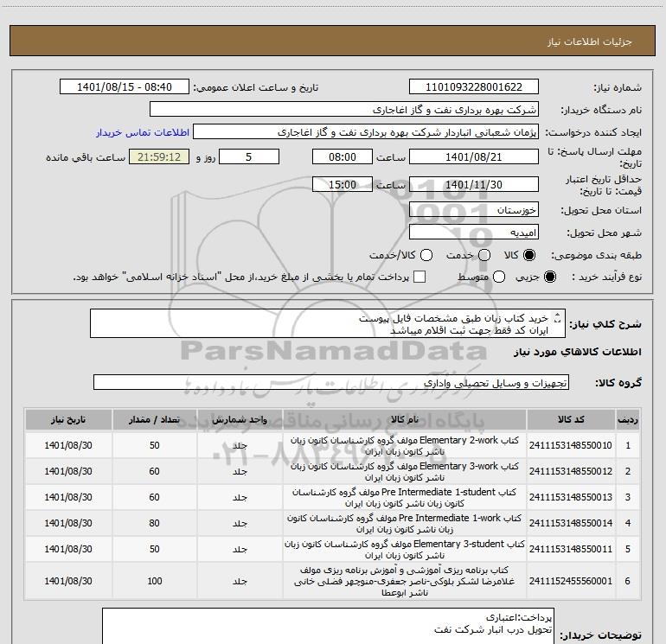Click the نام کالا column header
Screen dimensions: 666x644
[405, 419]
